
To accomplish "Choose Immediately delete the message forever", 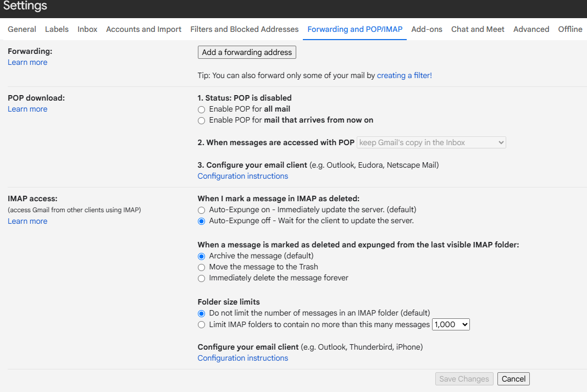I will 202,278.
